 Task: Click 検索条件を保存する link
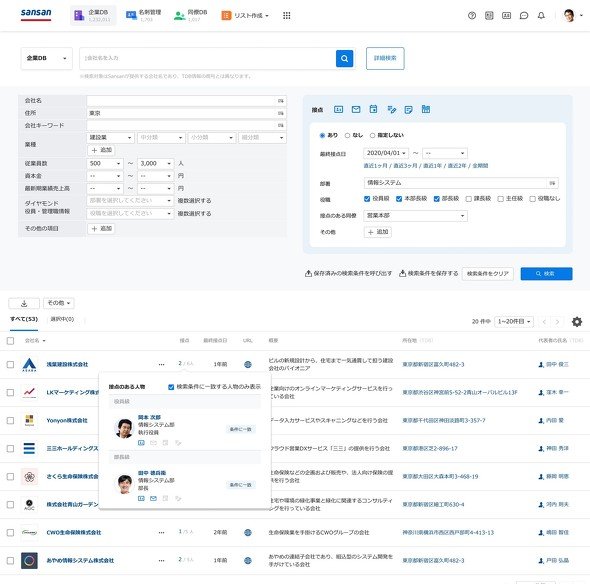tap(429, 274)
